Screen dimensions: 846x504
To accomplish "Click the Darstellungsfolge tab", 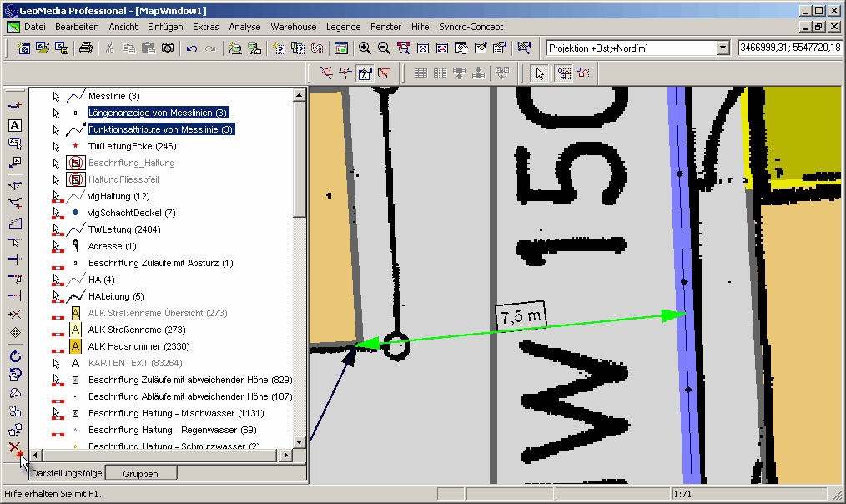I will (67, 473).
